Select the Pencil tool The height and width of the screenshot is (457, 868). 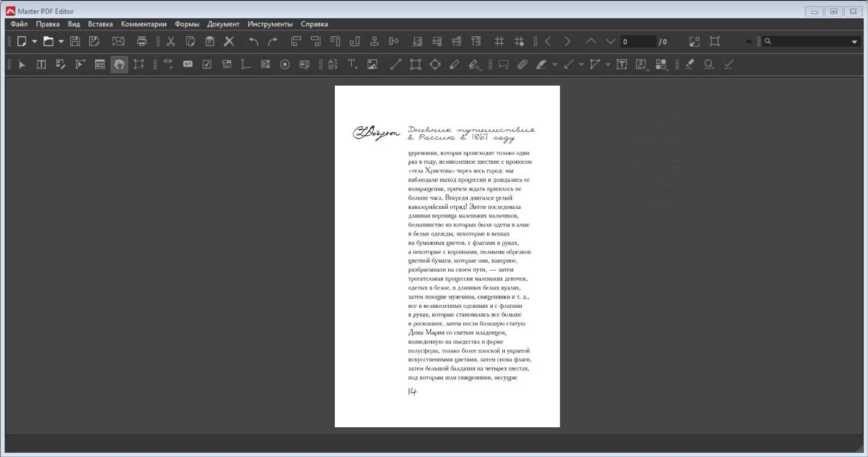click(x=454, y=64)
